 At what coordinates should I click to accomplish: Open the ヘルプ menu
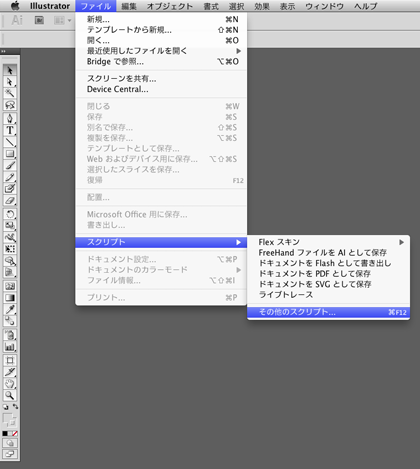click(x=365, y=6)
